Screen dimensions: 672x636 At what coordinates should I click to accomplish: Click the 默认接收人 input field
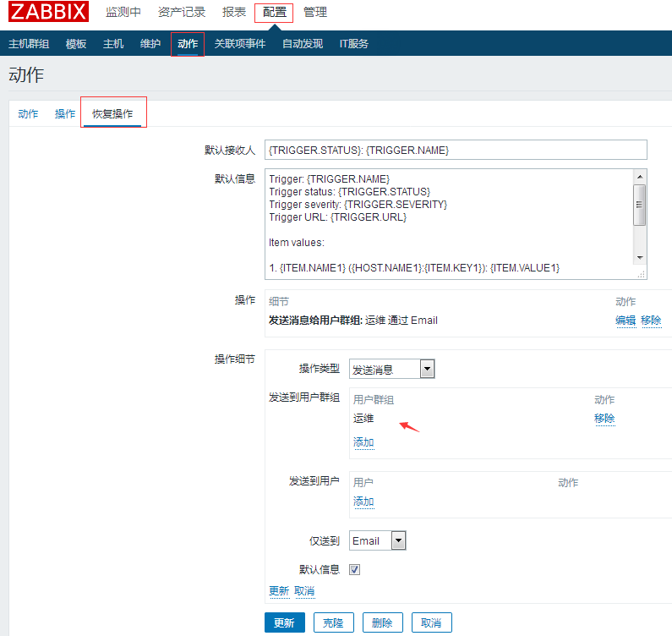456,150
